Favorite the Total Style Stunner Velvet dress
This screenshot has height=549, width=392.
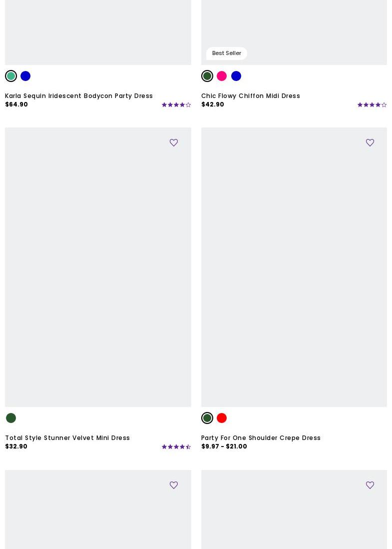174,143
